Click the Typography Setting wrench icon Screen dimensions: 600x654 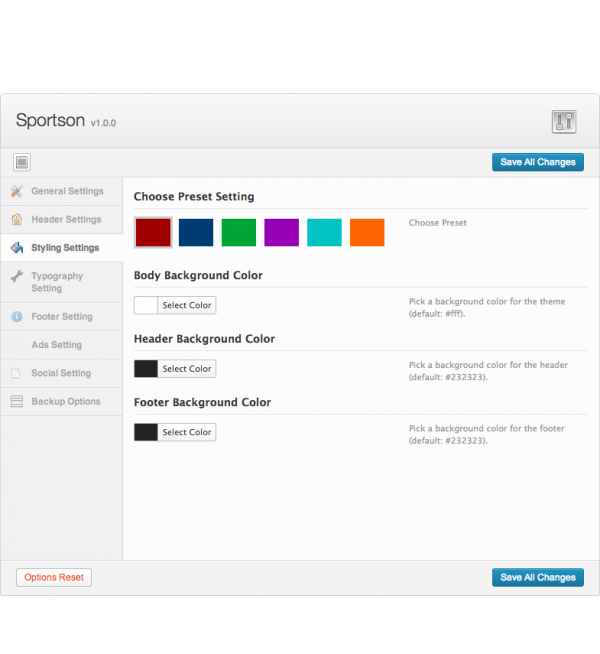(17, 276)
